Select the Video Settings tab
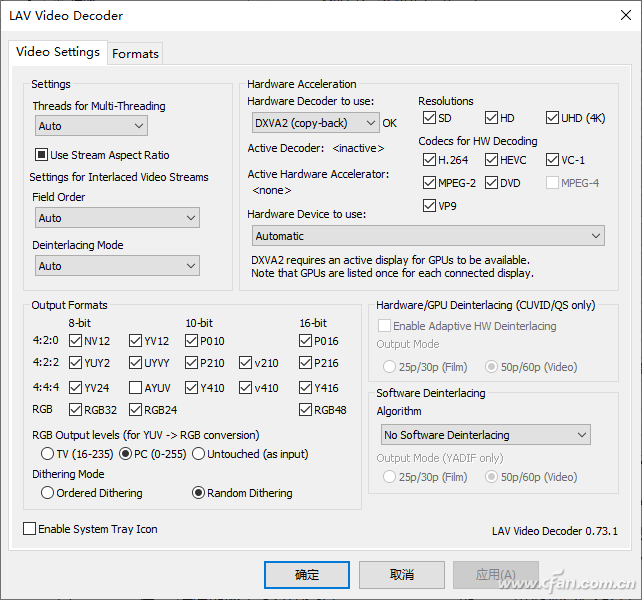Screen dimensions: 642x600 coord(58,52)
